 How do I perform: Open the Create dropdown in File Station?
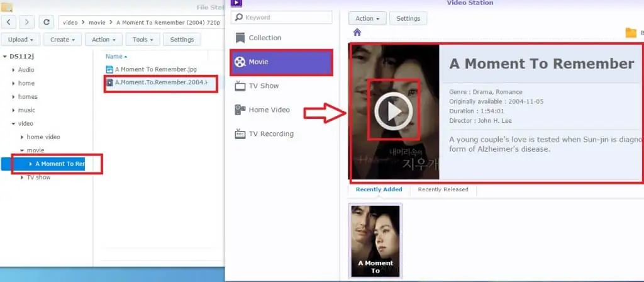(63, 40)
